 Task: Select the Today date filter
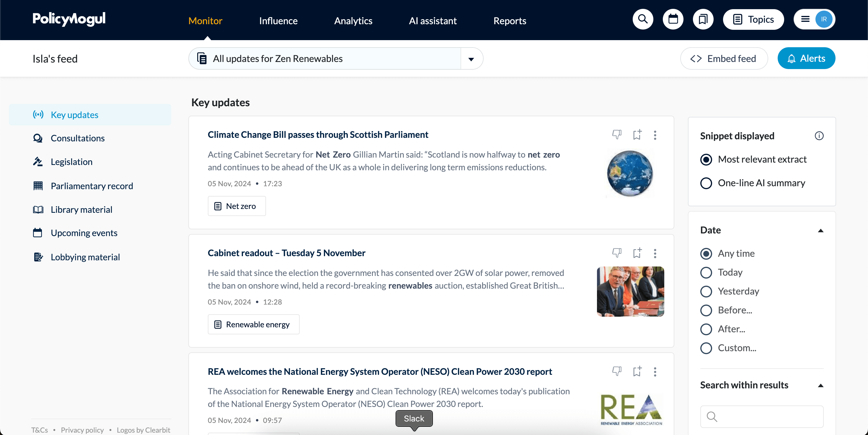[706, 272]
